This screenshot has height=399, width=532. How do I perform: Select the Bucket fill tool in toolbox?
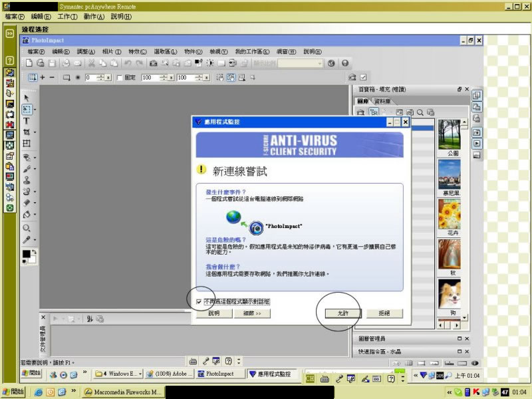[27, 214]
